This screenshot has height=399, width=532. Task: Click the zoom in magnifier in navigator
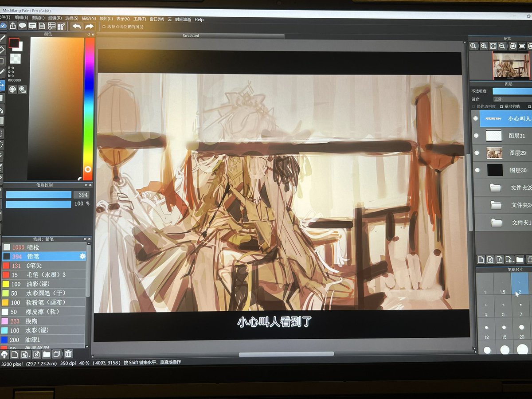tap(484, 46)
